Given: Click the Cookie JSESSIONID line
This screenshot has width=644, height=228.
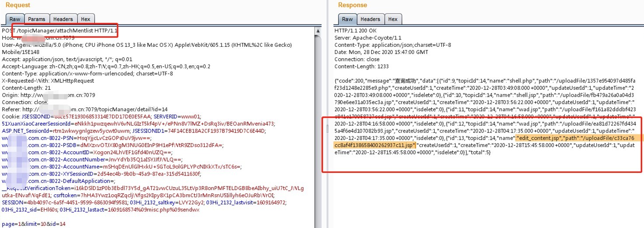Looking at the screenshot, I should tap(101, 116).
